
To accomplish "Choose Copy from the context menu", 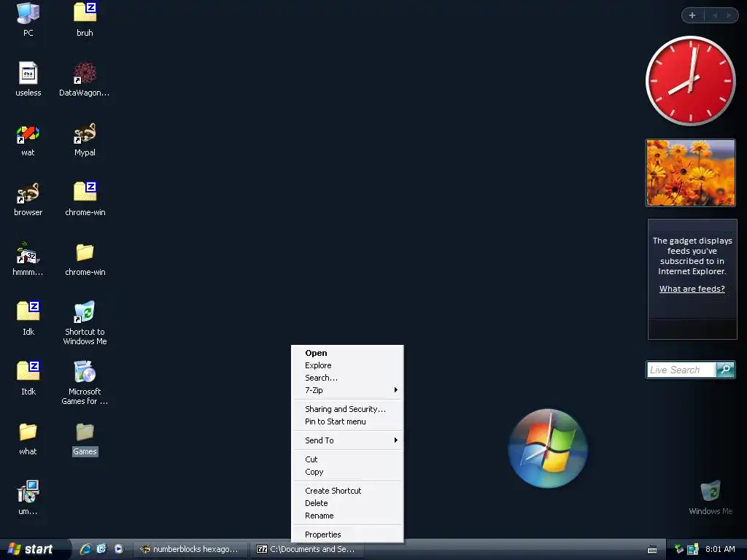I will pyautogui.click(x=347, y=472).
